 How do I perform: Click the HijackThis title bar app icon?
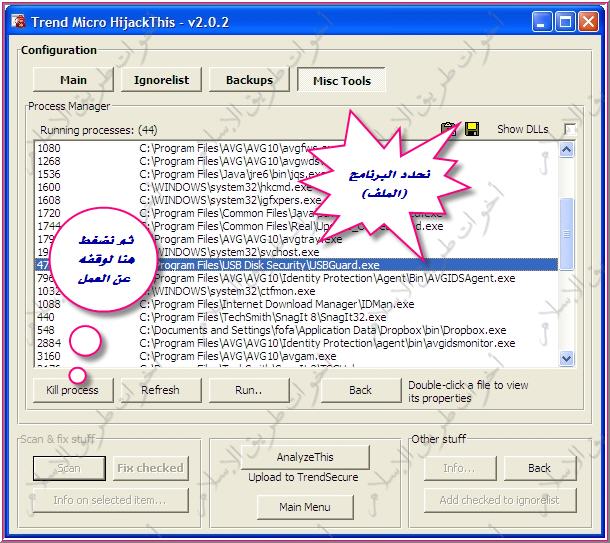[18, 21]
